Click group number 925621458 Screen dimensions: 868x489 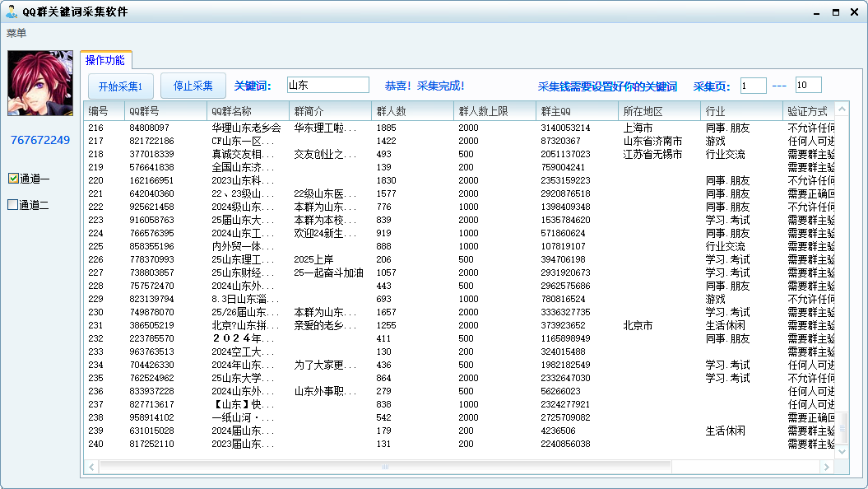point(151,207)
